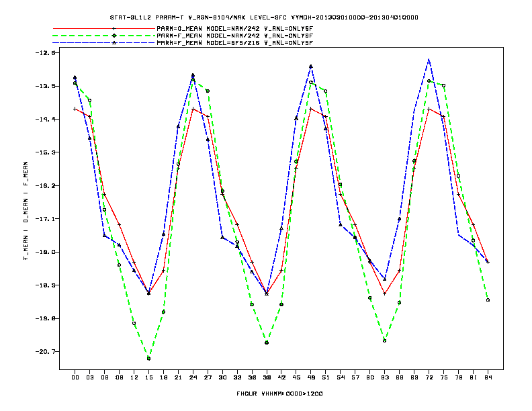Click the x-axis tick label 51
Screen dimensions: 532x411
(x=326, y=377)
